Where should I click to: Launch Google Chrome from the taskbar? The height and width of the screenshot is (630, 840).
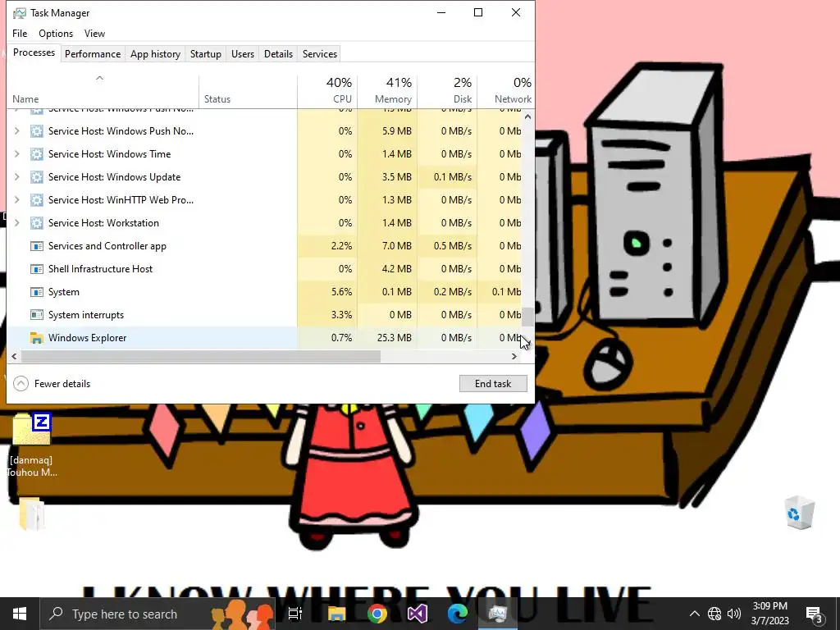[377, 614]
